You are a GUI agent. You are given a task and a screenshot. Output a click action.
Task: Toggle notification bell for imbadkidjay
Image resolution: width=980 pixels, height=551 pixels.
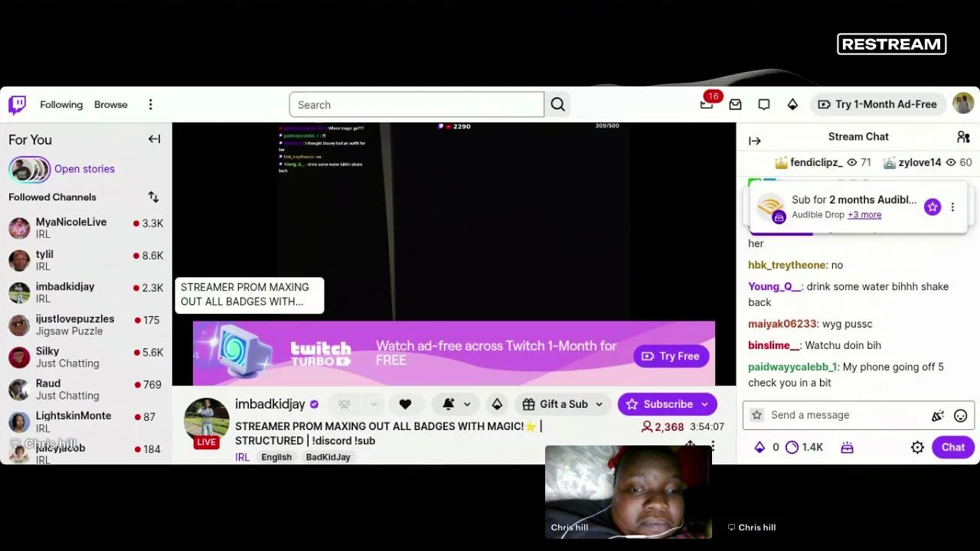(x=449, y=404)
